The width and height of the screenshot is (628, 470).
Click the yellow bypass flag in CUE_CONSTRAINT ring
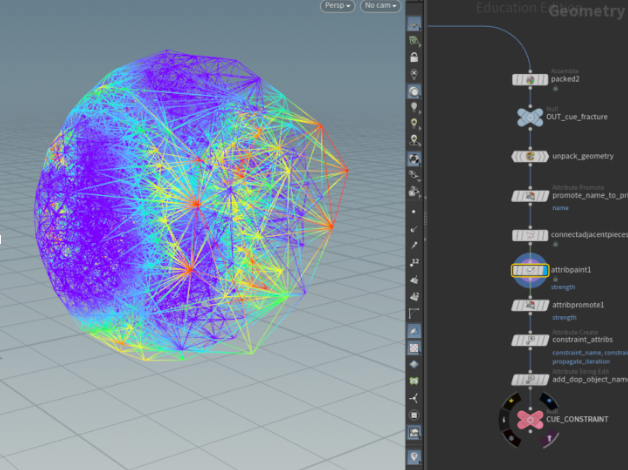click(511, 401)
